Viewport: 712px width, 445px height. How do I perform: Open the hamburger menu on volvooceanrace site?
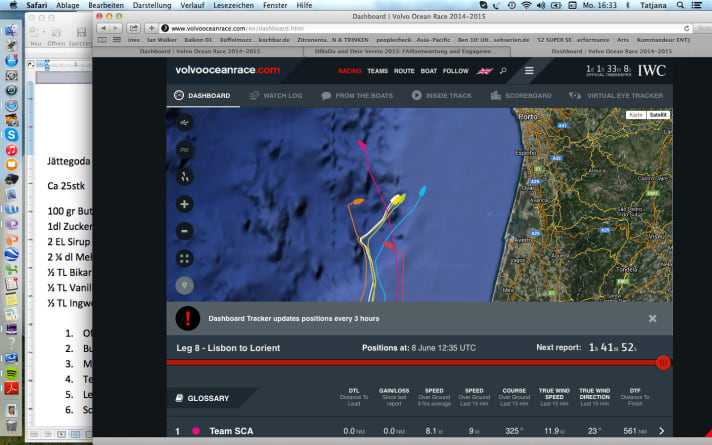click(x=529, y=71)
